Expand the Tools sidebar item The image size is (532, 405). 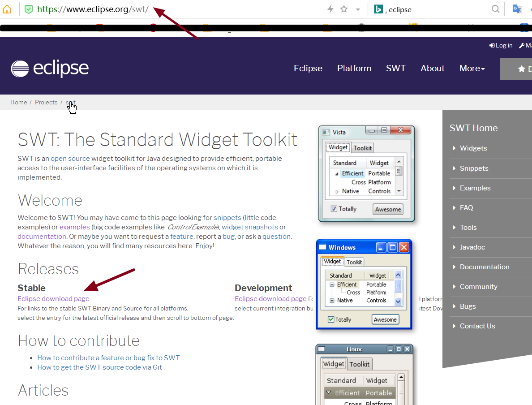(468, 228)
